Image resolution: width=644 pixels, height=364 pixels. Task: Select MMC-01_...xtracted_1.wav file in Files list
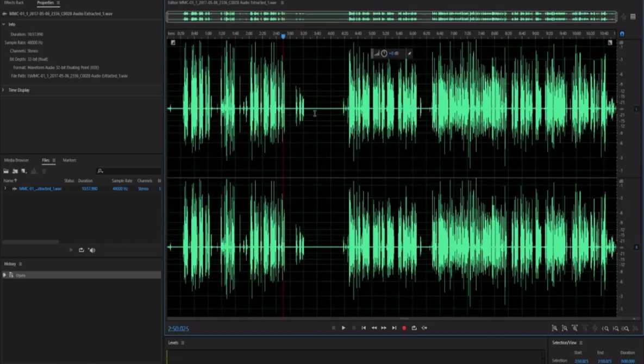[x=40, y=189]
